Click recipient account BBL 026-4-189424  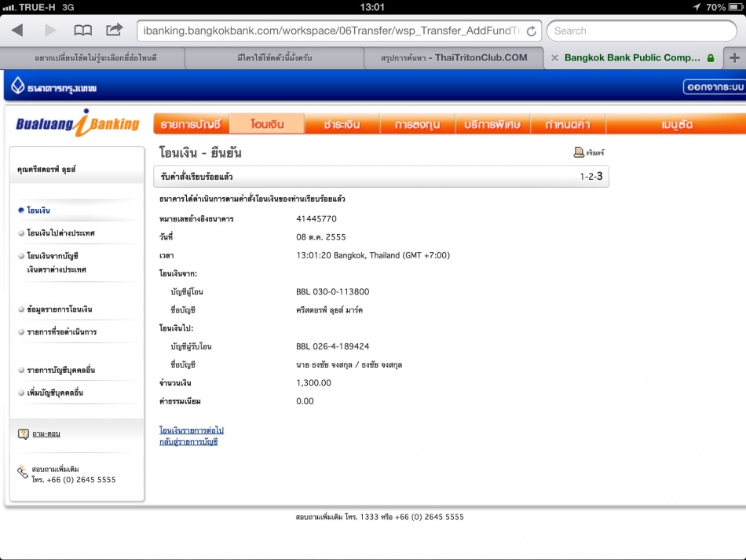point(333,346)
